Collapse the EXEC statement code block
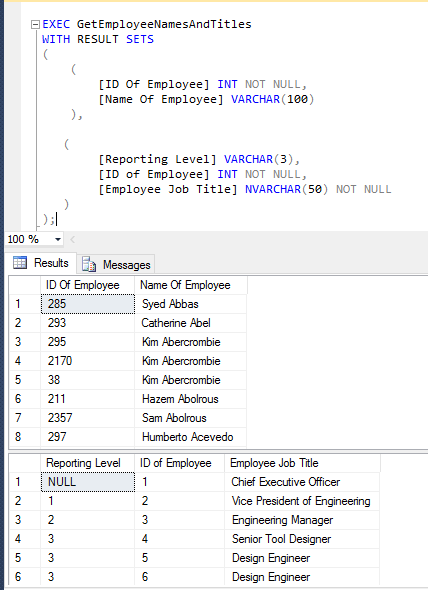Image resolution: width=428 pixels, height=590 pixels. 35,24
